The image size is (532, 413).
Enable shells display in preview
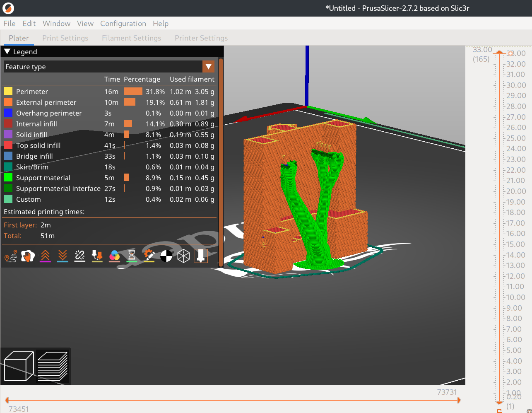(x=183, y=256)
